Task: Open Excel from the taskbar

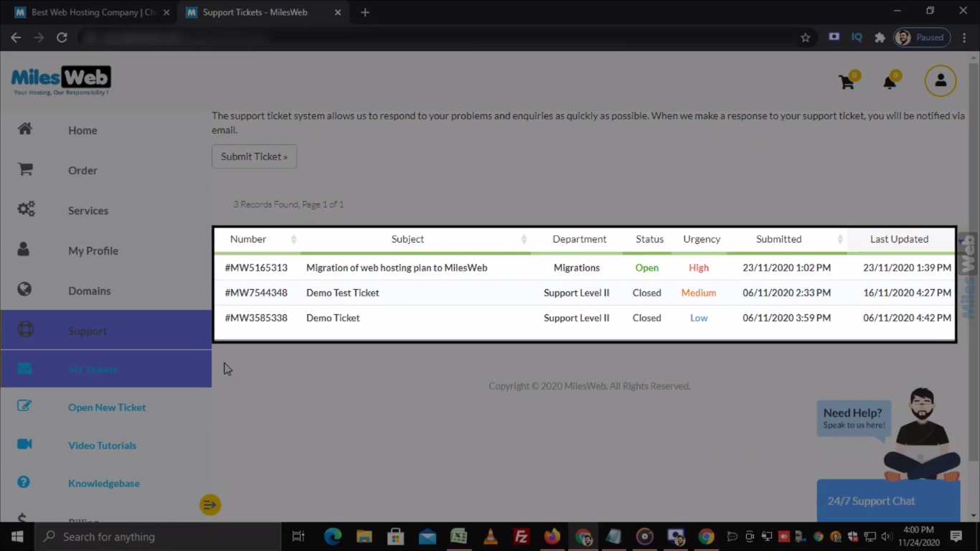Action: (459, 537)
